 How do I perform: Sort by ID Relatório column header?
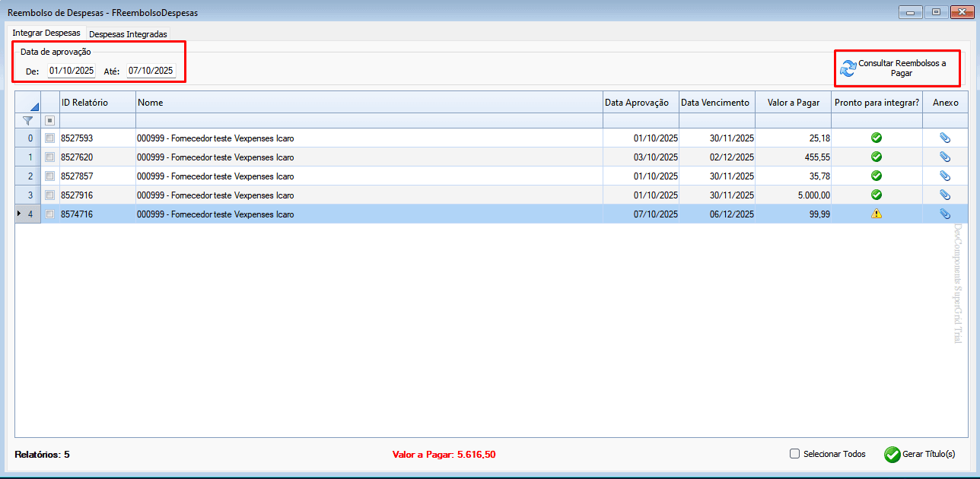coord(97,103)
